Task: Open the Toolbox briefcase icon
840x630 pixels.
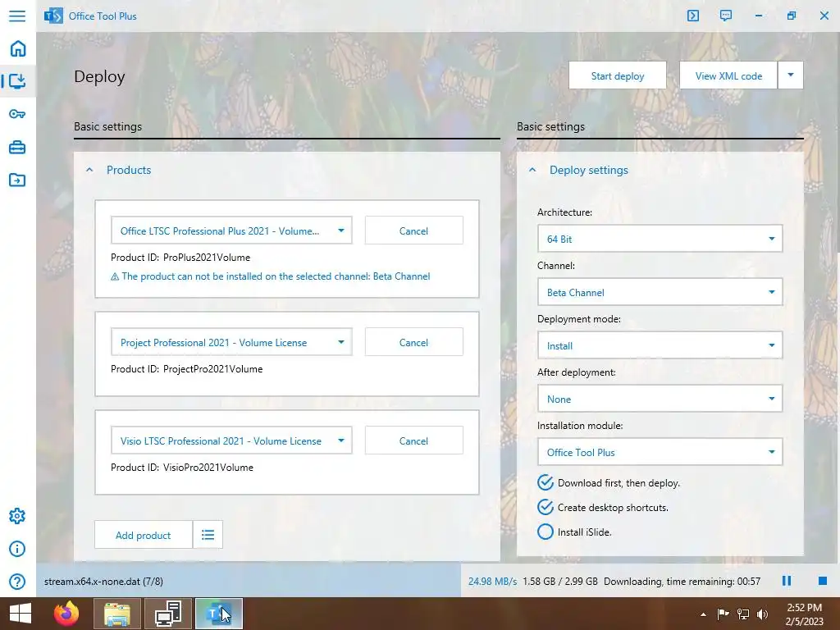Action: pyautogui.click(x=17, y=147)
